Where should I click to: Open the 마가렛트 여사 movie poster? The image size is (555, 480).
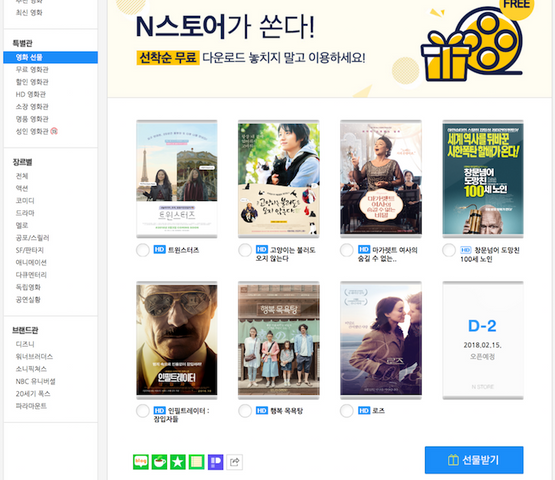coord(381,179)
